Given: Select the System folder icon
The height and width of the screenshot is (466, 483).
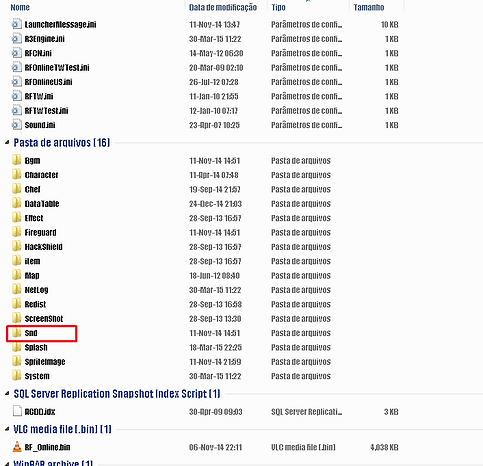Looking at the screenshot, I should point(17,375).
